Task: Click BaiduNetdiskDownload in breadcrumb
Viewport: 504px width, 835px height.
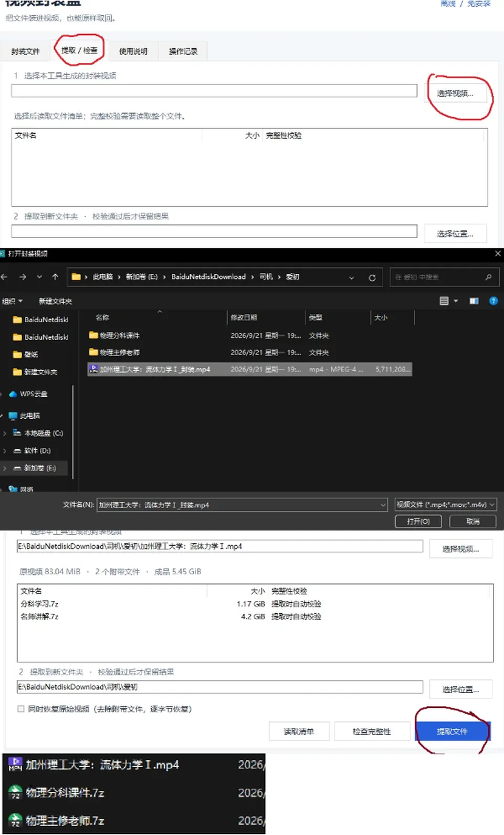Action: [208, 277]
